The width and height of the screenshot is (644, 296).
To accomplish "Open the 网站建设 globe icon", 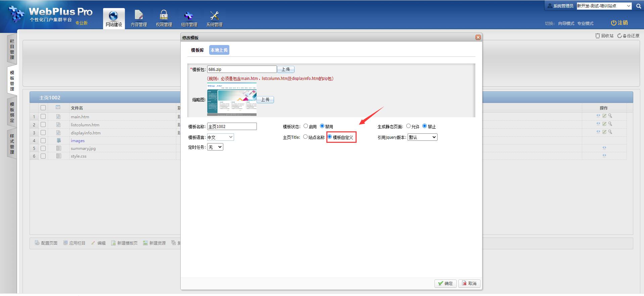I will [113, 16].
